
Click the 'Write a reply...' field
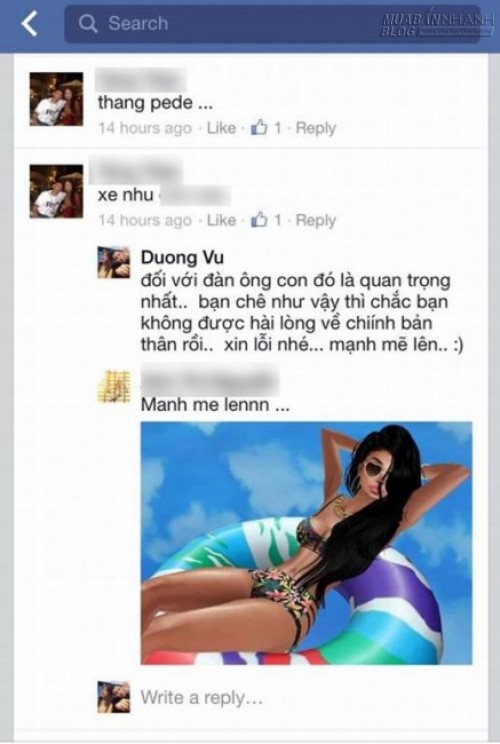[x=202, y=698]
